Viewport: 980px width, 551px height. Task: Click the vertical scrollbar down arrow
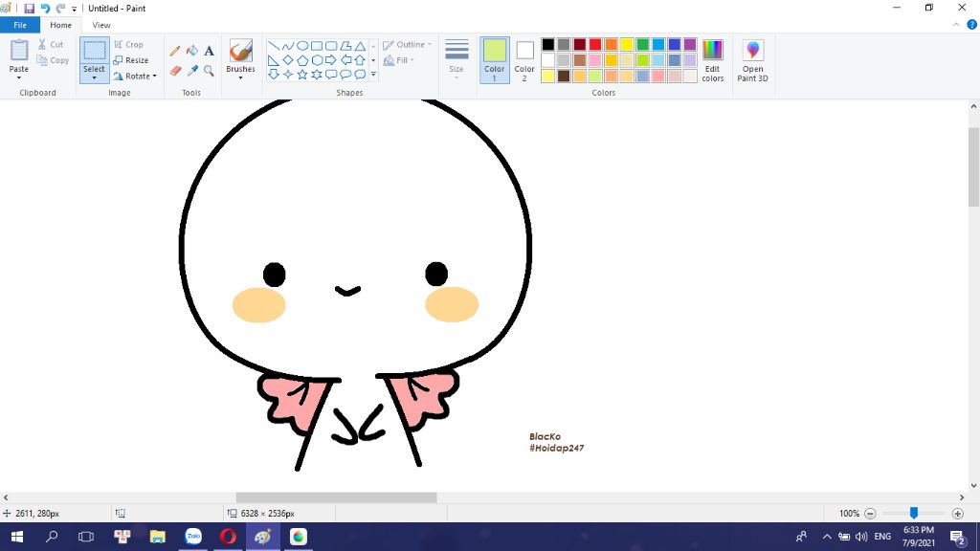973,485
